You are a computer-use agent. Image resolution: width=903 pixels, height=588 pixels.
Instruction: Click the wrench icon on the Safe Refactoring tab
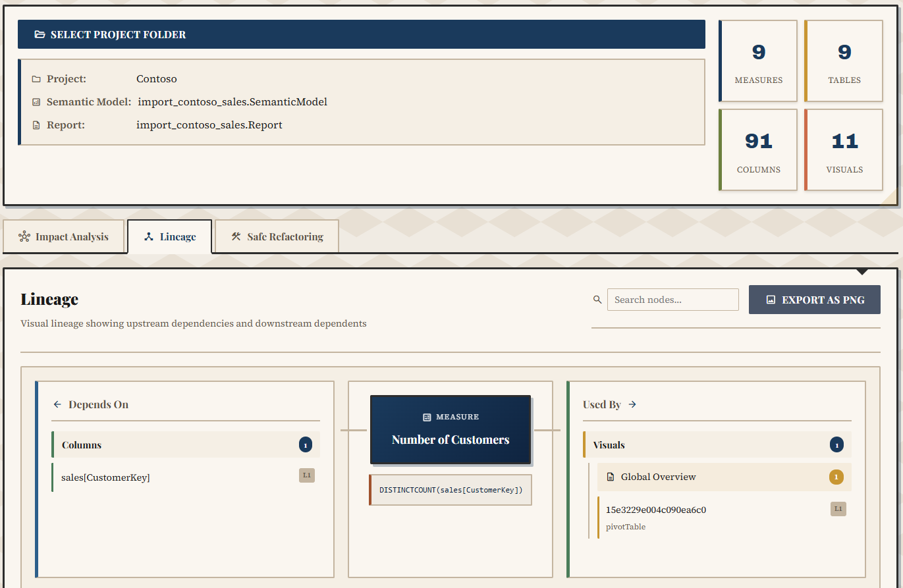(235, 236)
